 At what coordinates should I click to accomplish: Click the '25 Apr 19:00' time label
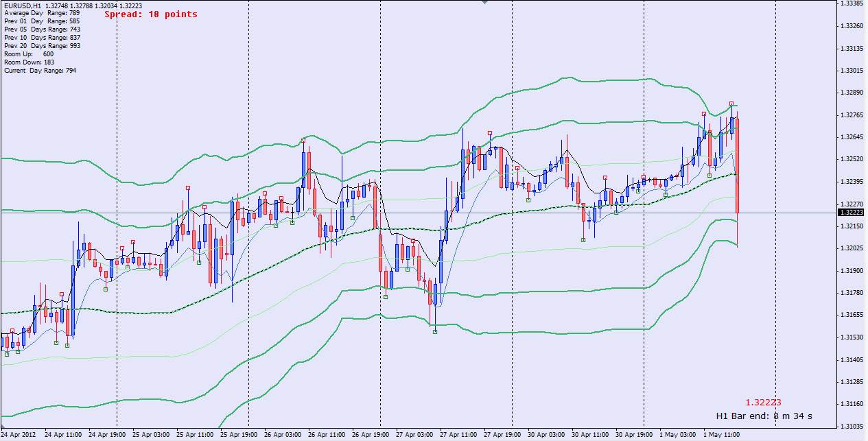coord(239,435)
